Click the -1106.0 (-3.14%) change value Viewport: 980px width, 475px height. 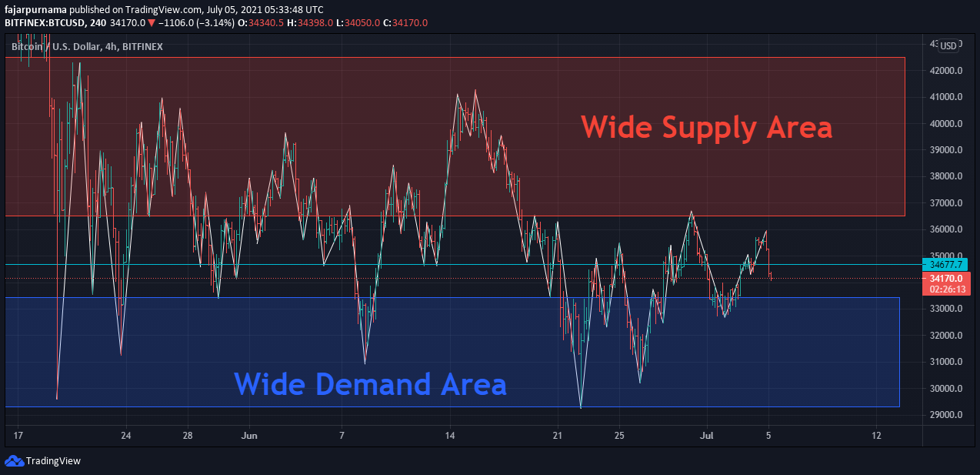pyautogui.click(x=195, y=23)
